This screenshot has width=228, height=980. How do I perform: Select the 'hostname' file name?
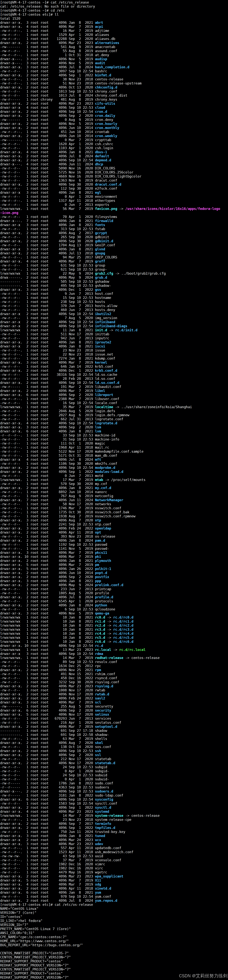103,298
